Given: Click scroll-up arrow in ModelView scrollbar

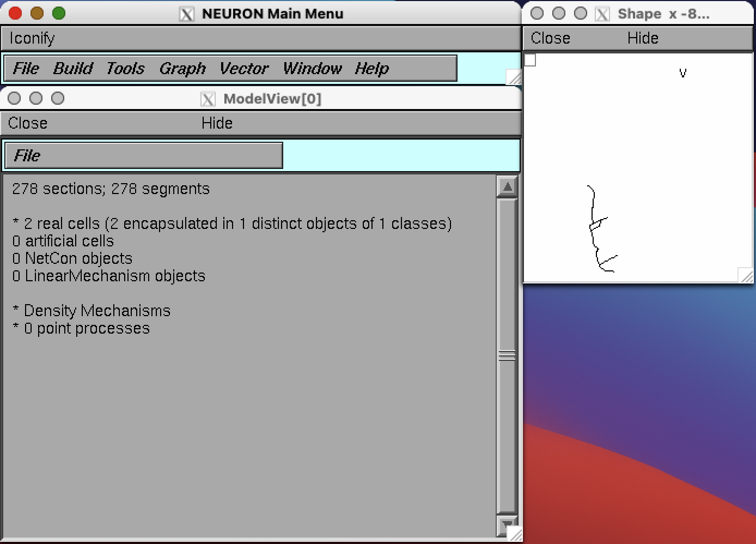Looking at the screenshot, I should [507, 187].
